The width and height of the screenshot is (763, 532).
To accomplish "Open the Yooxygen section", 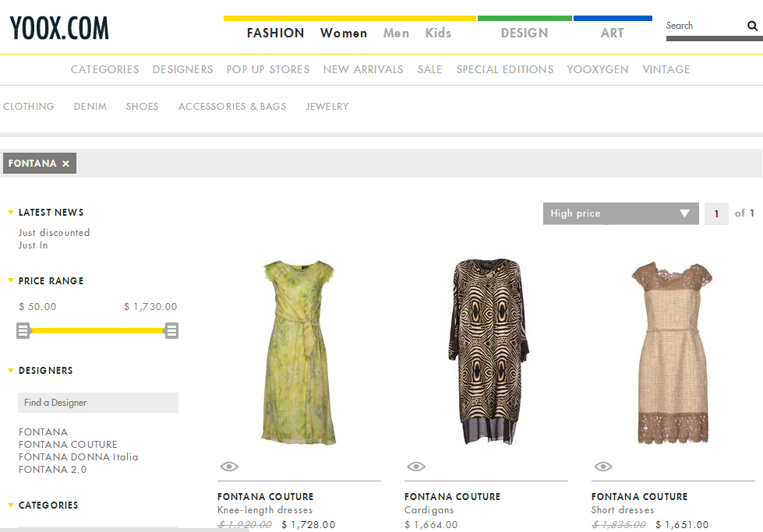I will coord(598,69).
